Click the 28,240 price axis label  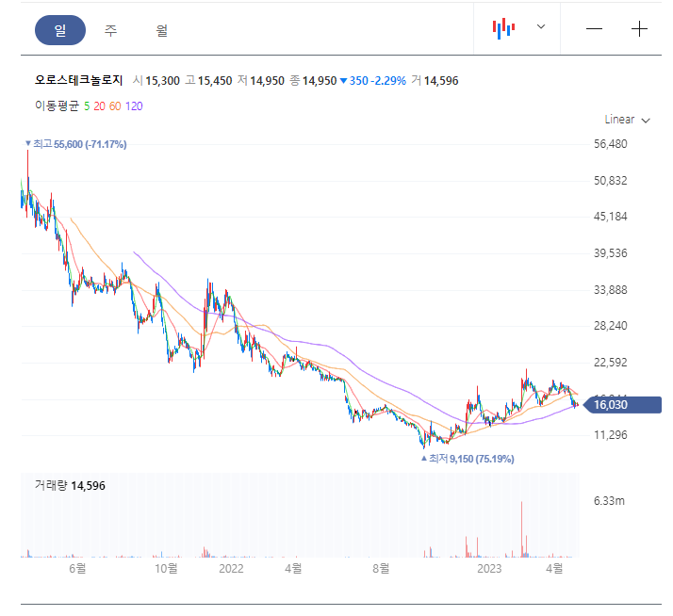[611, 326]
